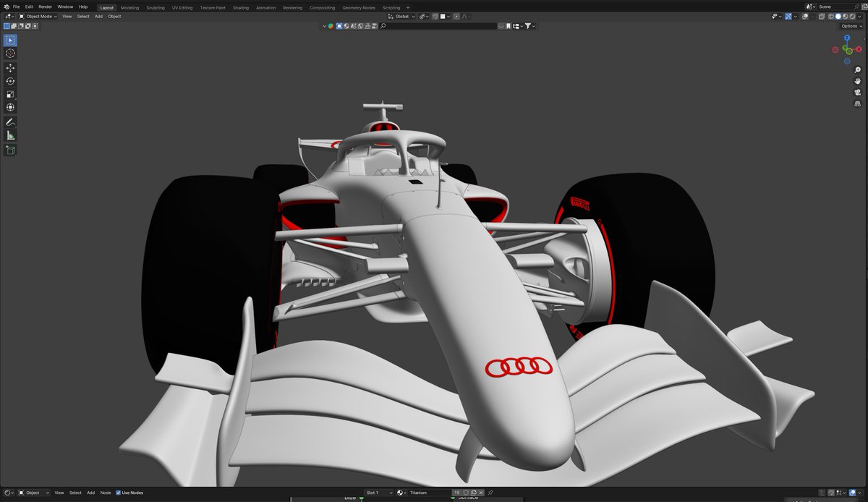Screen dimensions: 868x502
Task: Choose the Move tool
Action: [x=10, y=68]
